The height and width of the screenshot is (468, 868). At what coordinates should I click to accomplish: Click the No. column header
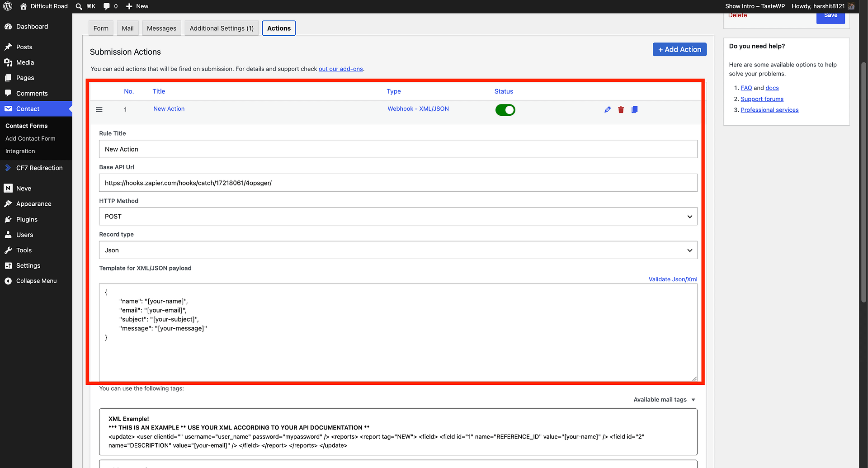[129, 91]
